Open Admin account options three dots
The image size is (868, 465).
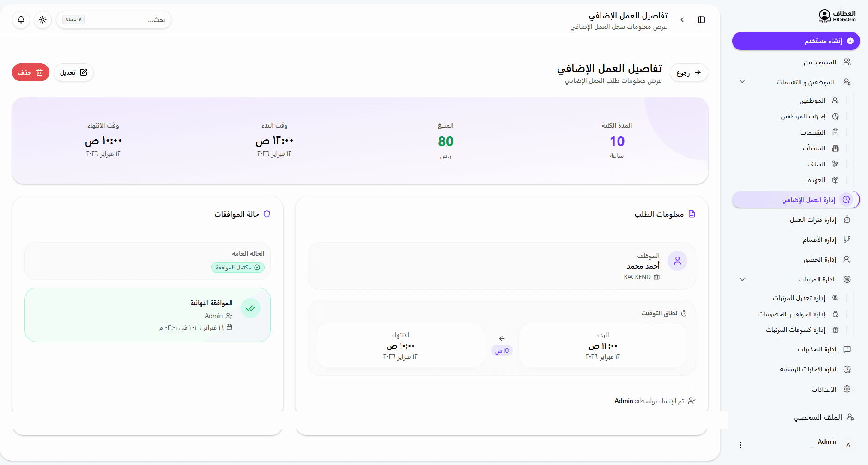[740, 445]
